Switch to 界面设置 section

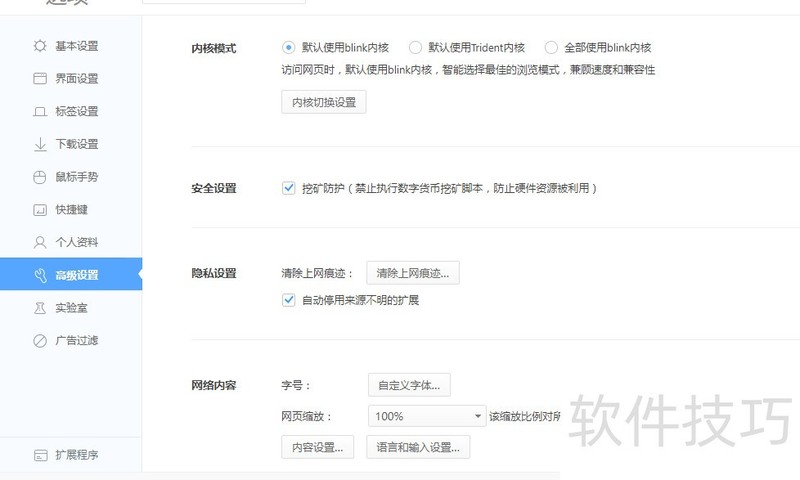77,79
